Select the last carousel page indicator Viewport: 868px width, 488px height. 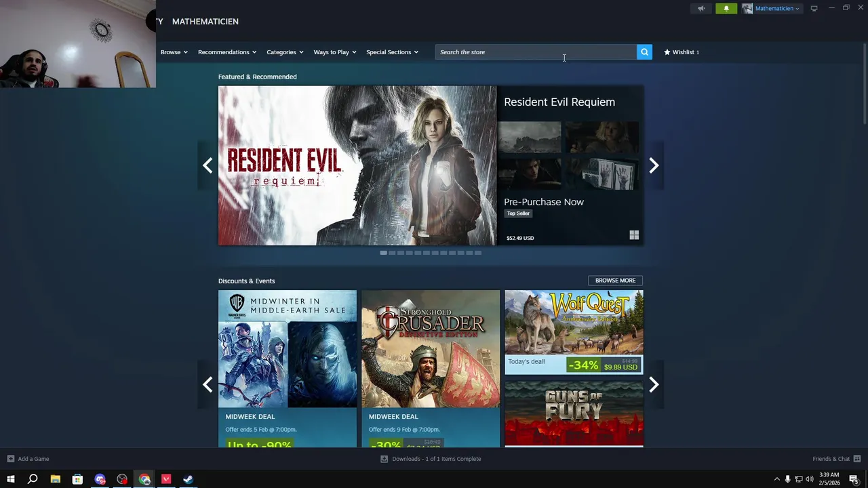477,253
